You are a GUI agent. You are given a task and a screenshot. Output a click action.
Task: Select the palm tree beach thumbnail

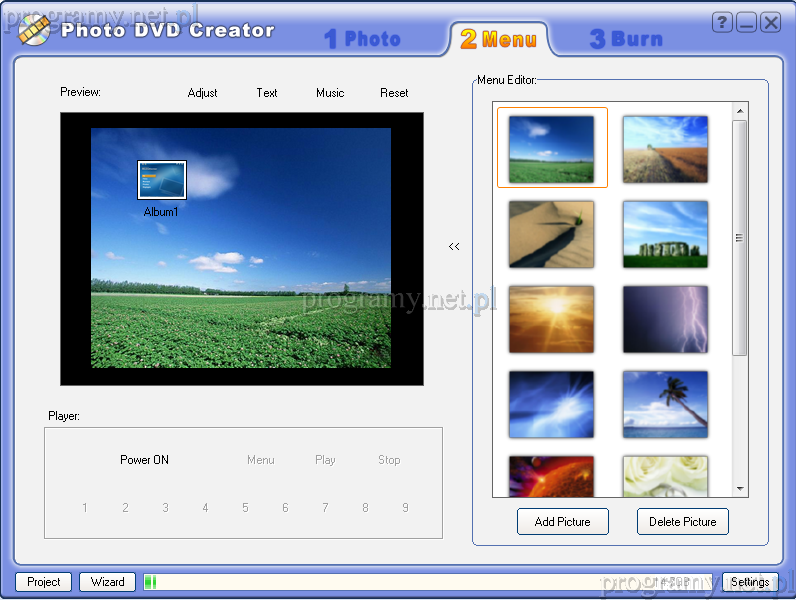665,404
